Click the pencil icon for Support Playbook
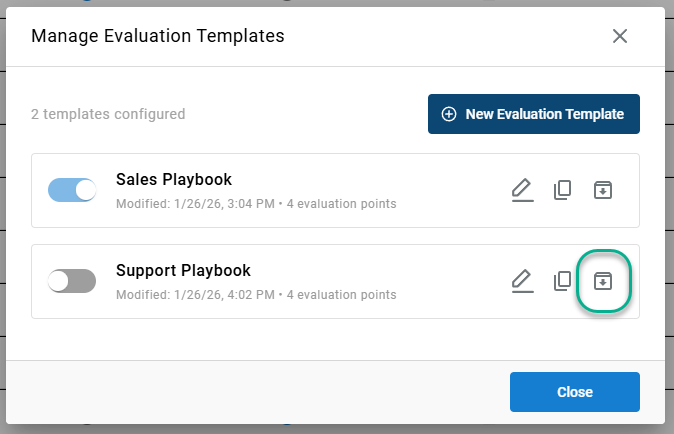This screenshot has width=674, height=434. point(521,281)
